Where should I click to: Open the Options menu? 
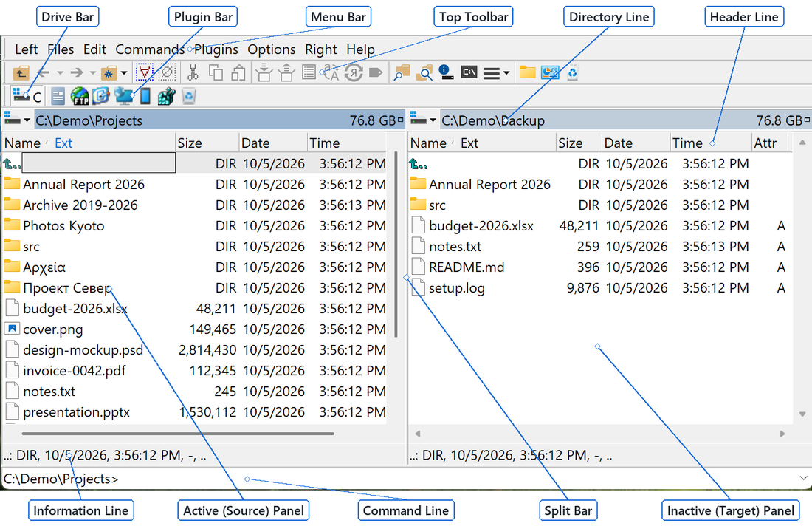pos(272,49)
